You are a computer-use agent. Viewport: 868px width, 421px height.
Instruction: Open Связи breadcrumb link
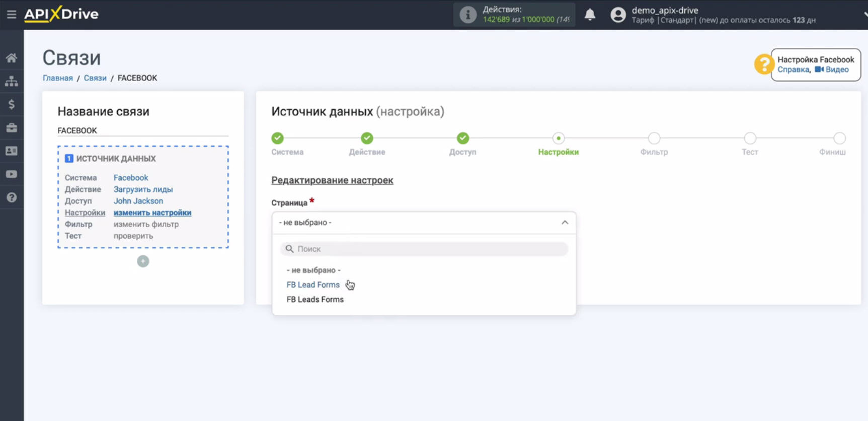(x=95, y=78)
